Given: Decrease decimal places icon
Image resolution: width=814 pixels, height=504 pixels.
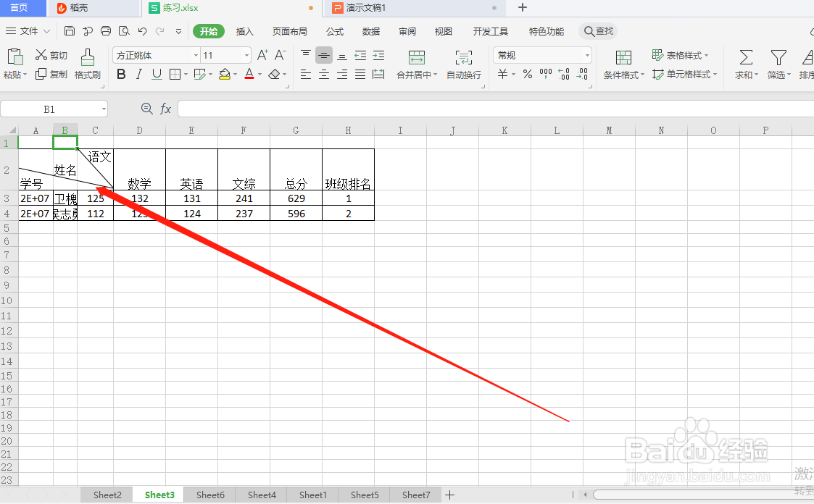Looking at the screenshot, I should click(583, 74).
